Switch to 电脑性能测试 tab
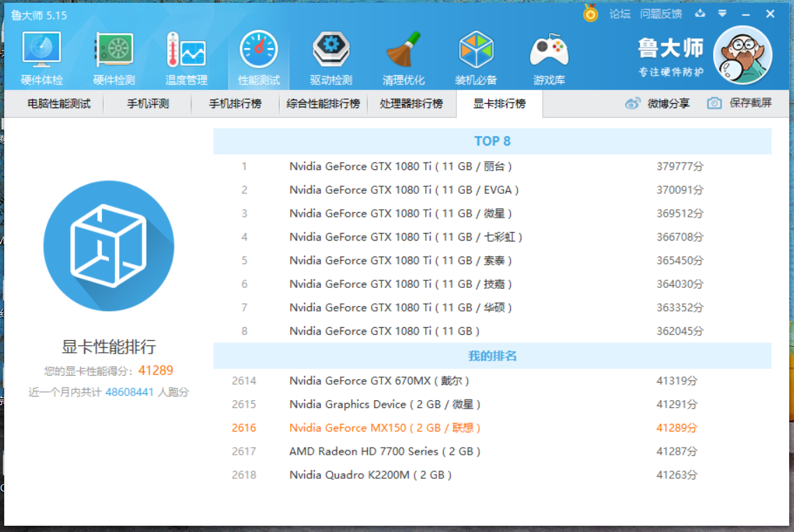This screenshot has width=794, height=532. pos(59,104)
